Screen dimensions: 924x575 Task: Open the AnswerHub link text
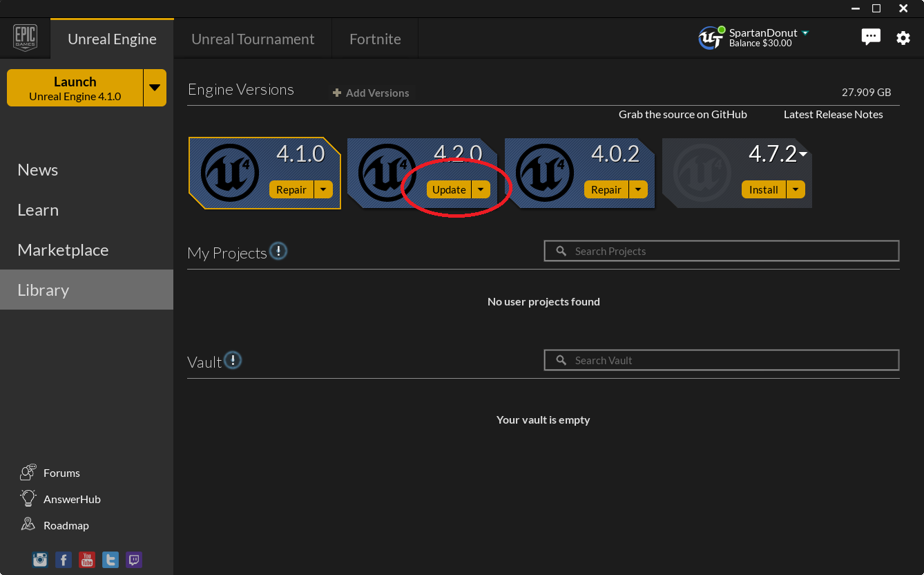[x=72, y=499]
